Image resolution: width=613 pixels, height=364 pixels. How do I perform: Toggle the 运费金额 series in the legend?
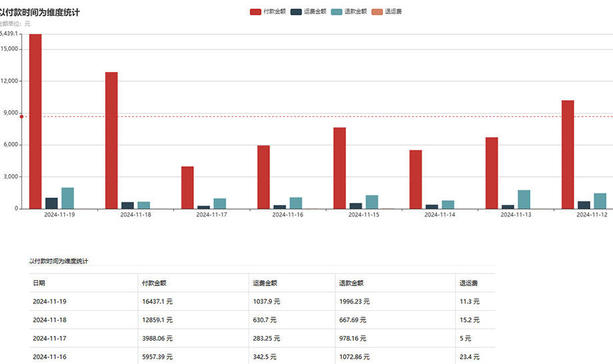coord(296,12)
